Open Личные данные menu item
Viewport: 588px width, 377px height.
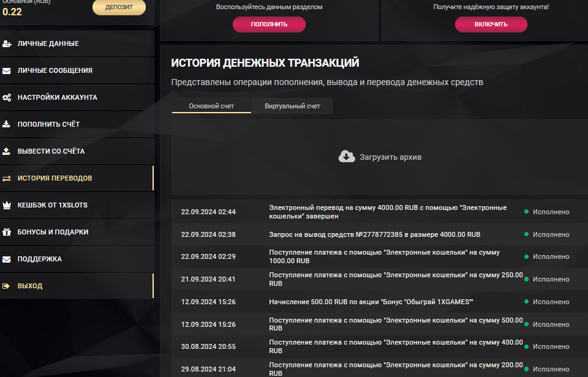point(77,43)
